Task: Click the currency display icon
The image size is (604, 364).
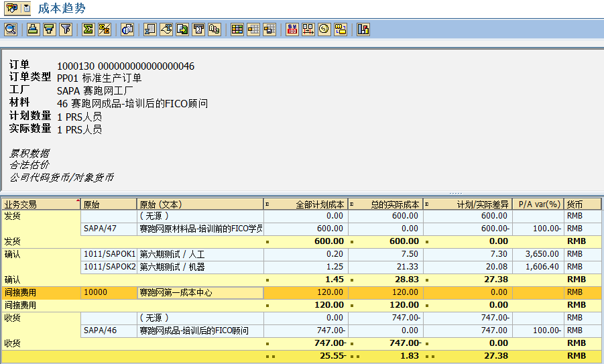Action: click(292, 29)
